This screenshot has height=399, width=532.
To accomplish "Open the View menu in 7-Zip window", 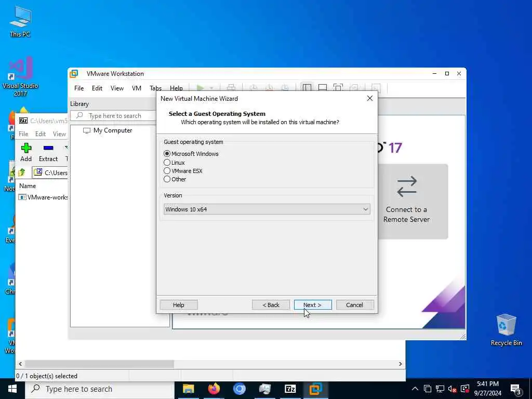I will (59, 134).
